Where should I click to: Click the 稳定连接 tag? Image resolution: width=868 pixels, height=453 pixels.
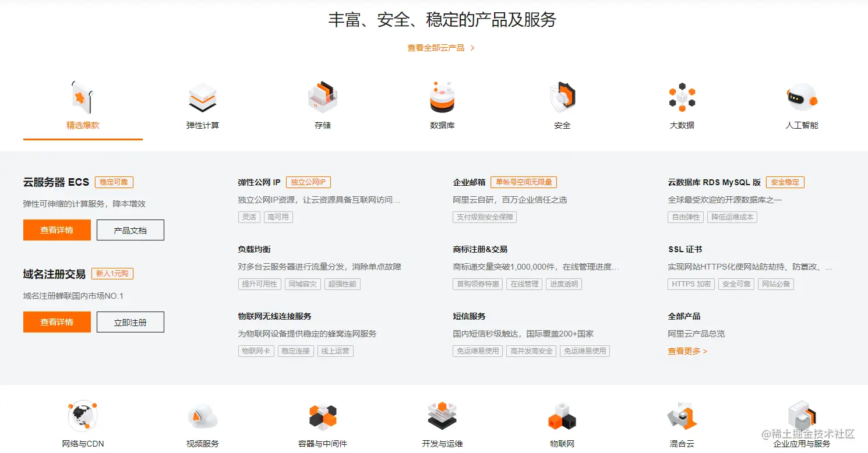click(295, 351)
